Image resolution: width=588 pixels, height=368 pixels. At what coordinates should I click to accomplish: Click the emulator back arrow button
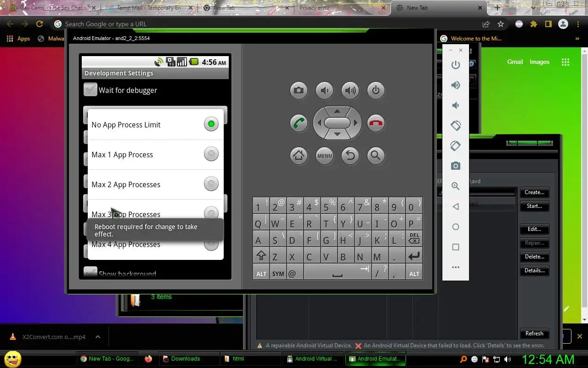[350, 155]
